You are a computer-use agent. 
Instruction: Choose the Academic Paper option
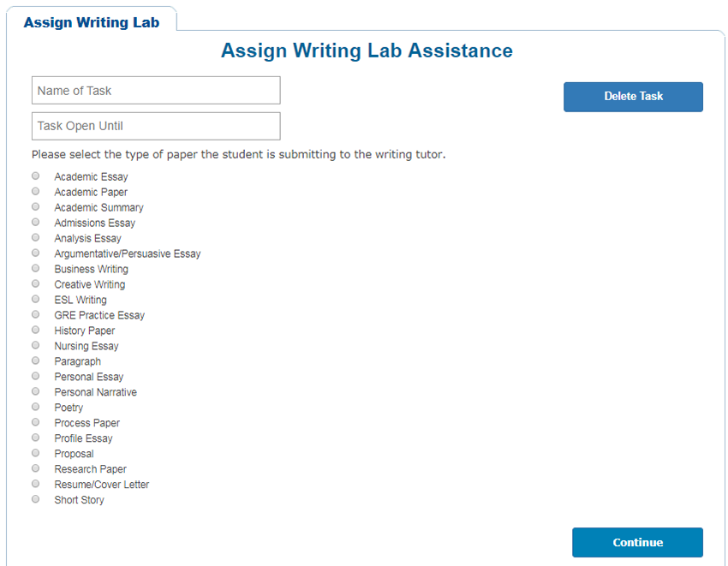click(x=35, y=191)
